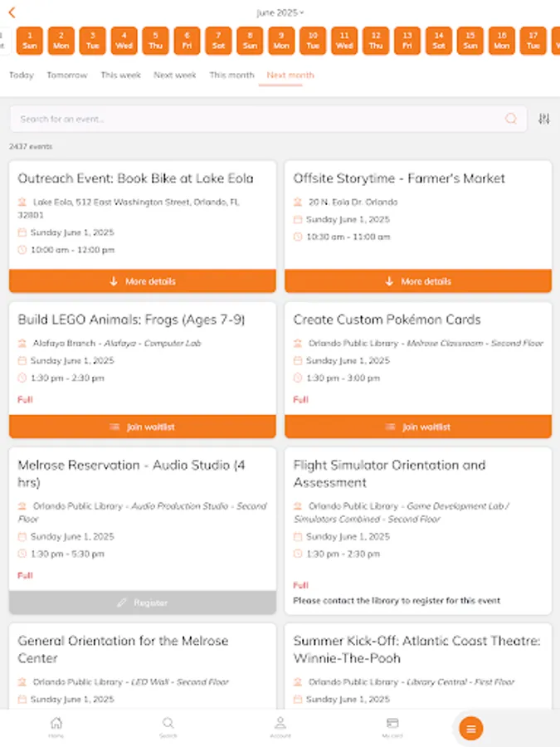Switch to the This month filter tab
Image resolution: width=560 pixels, height=747 pixels.
231,75
